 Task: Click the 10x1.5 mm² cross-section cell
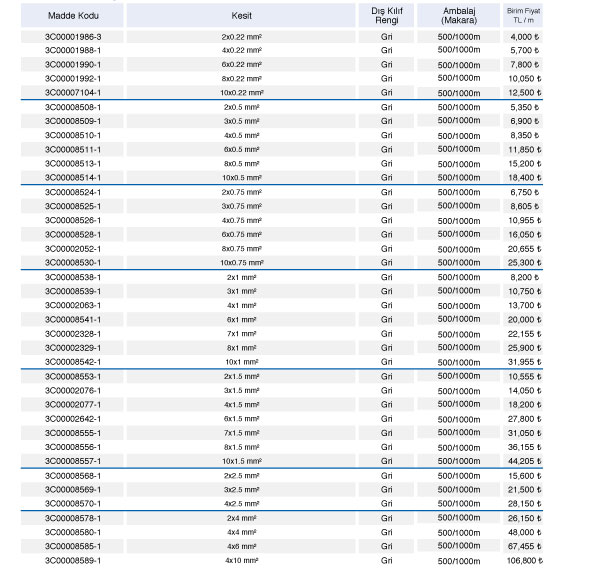coord(241,461)
